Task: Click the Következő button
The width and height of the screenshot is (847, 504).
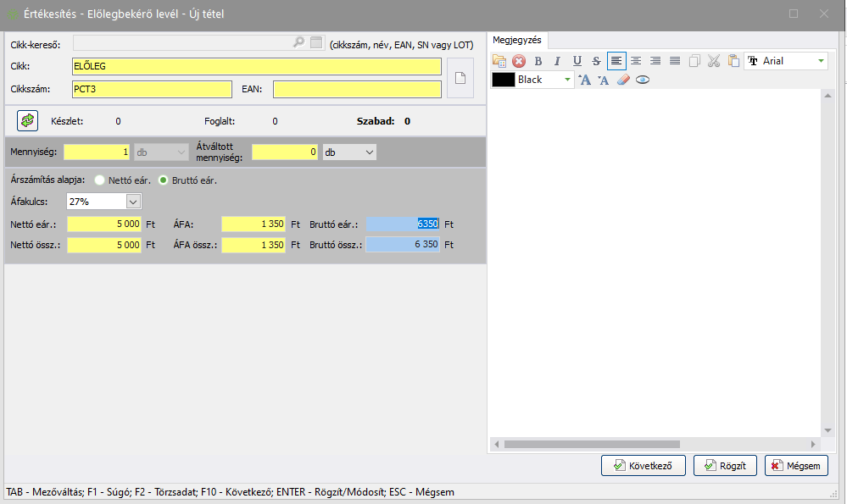Action: 643,466
